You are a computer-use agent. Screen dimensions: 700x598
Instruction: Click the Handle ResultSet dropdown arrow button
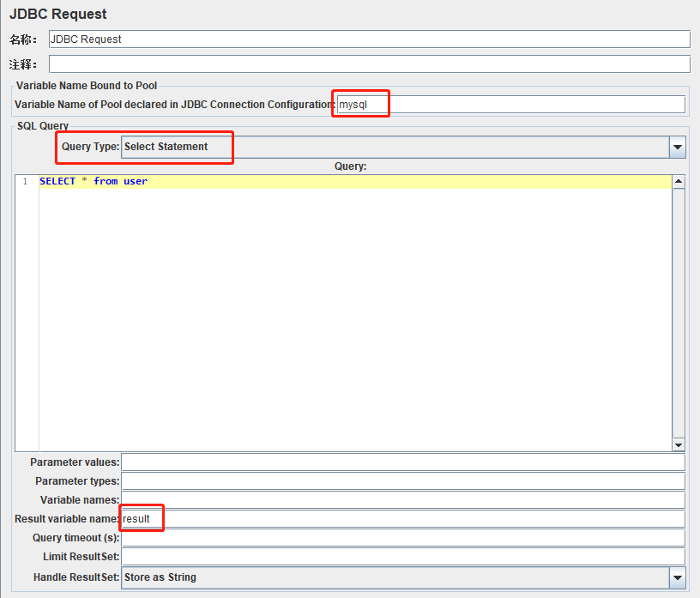[x=677, y=577]
